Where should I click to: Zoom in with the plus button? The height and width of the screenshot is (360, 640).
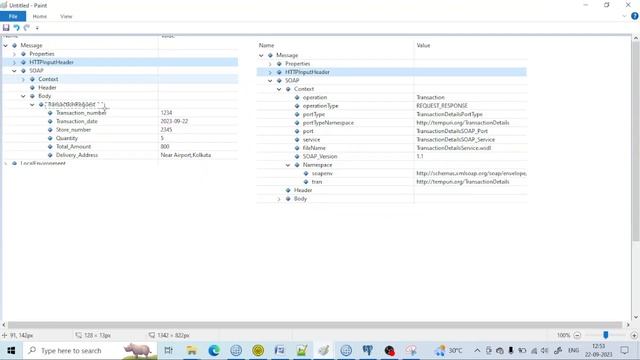click(634, 335)
